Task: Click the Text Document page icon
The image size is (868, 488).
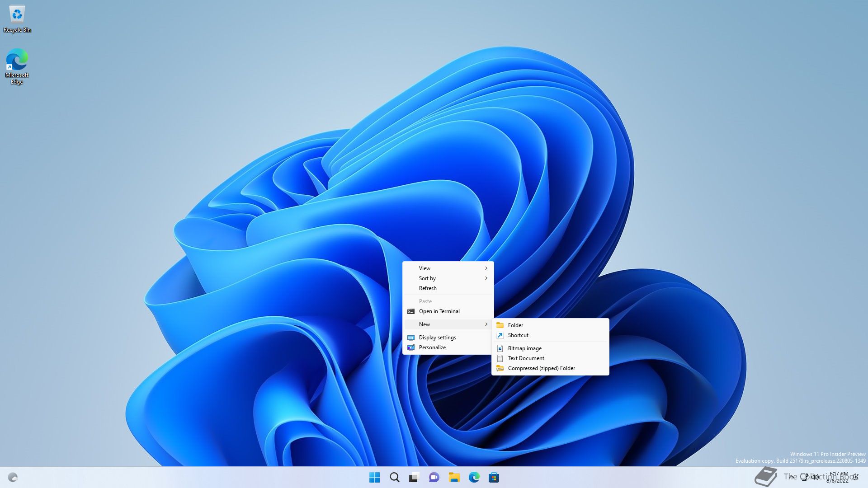Action: pyautogui.click(x=500, y=358)
